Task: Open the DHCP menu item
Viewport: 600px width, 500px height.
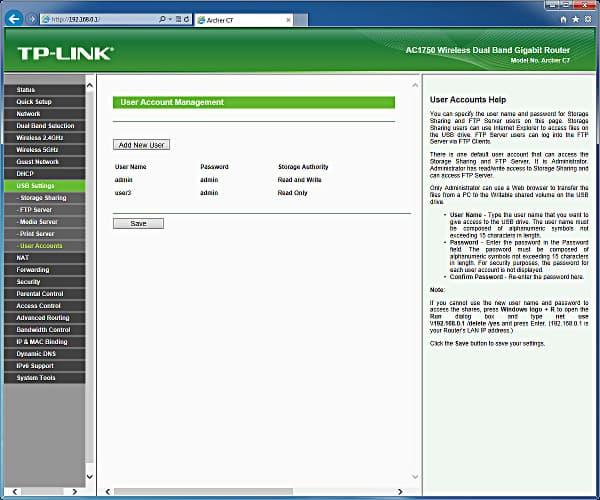Action: click(45, 174)
